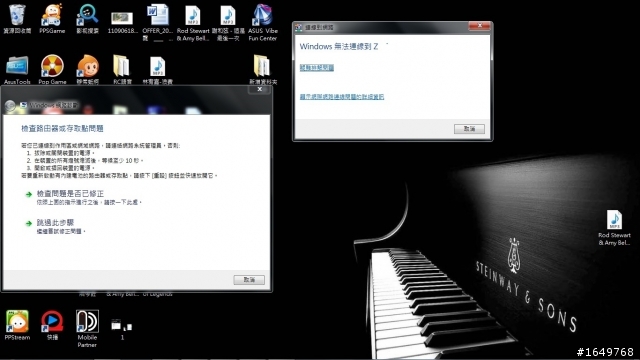Launch the red play-button player shortcut

coord(52,325)
